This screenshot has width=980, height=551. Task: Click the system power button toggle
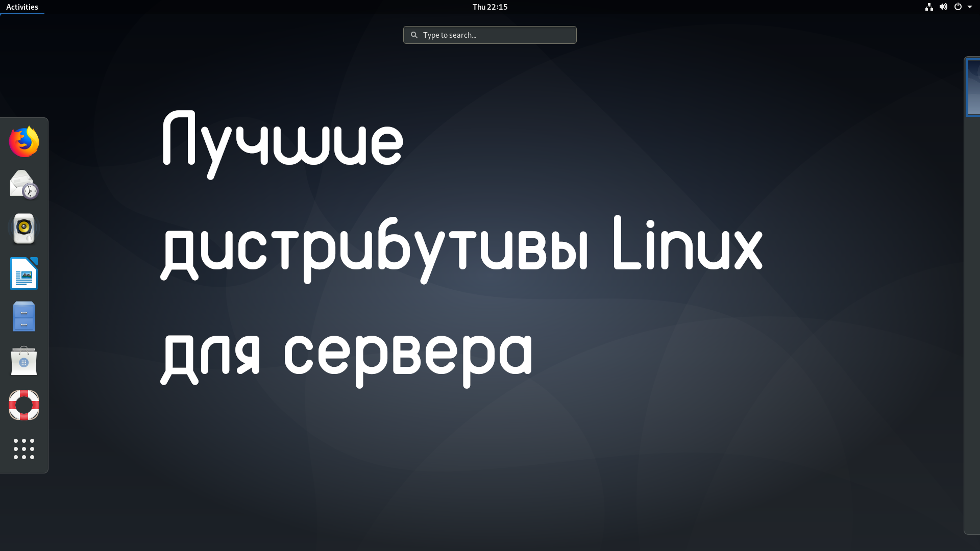958,7
